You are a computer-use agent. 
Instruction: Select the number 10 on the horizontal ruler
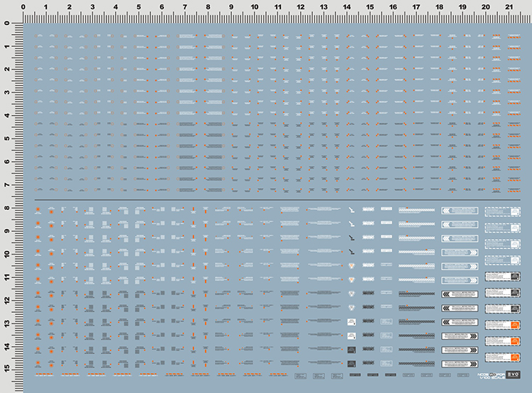tap(255, 7)
